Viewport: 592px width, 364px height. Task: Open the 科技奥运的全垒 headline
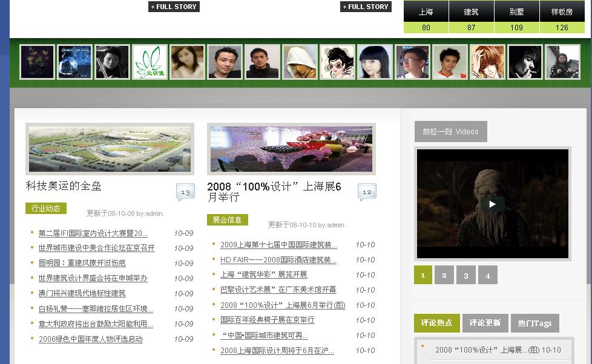tap(64, 186)
